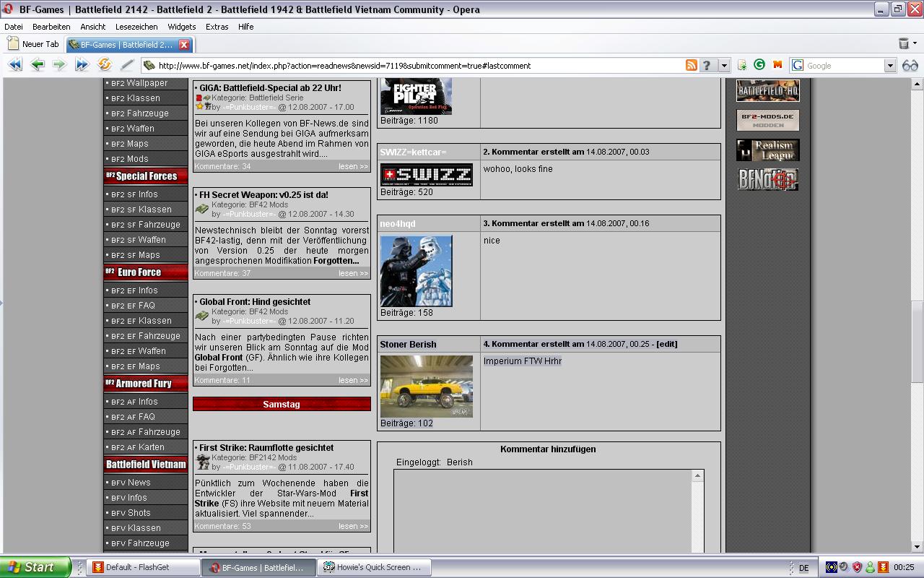
Task: Switch to Howie's Quick Screen in the taskbar
Action: (375, 567)
